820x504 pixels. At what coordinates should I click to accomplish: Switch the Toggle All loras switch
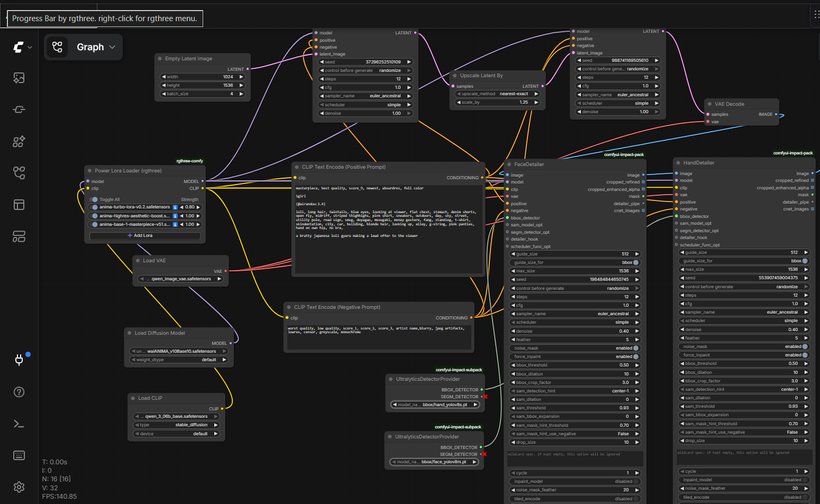pos(95,199)
